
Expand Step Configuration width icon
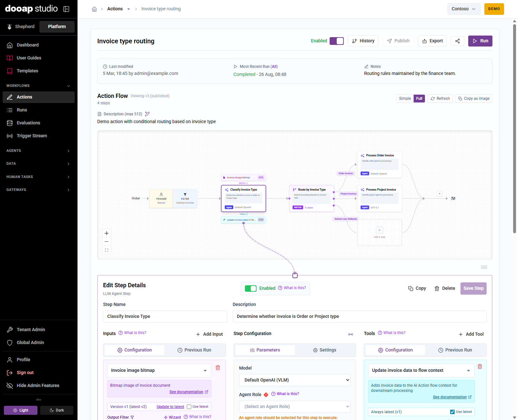pos(351,334)
